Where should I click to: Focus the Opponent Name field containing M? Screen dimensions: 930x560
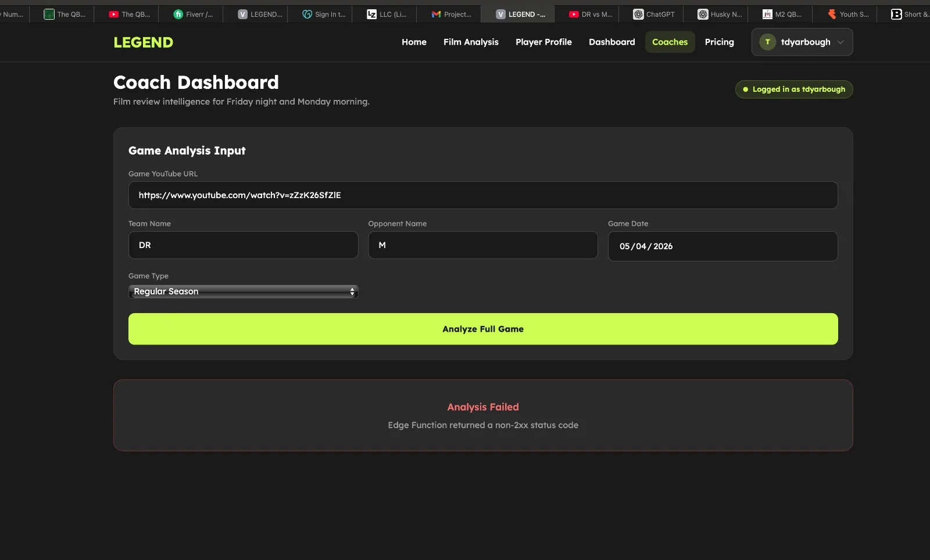[x=482, y=245]
